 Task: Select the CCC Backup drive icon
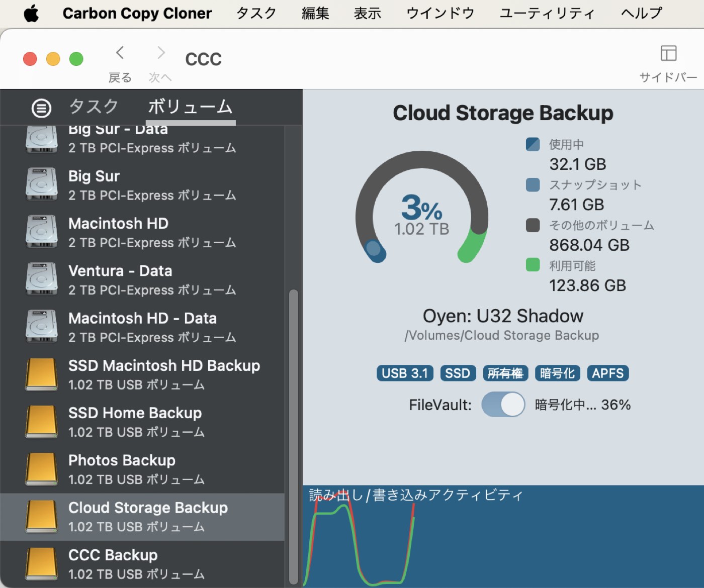tap(42, 564)
